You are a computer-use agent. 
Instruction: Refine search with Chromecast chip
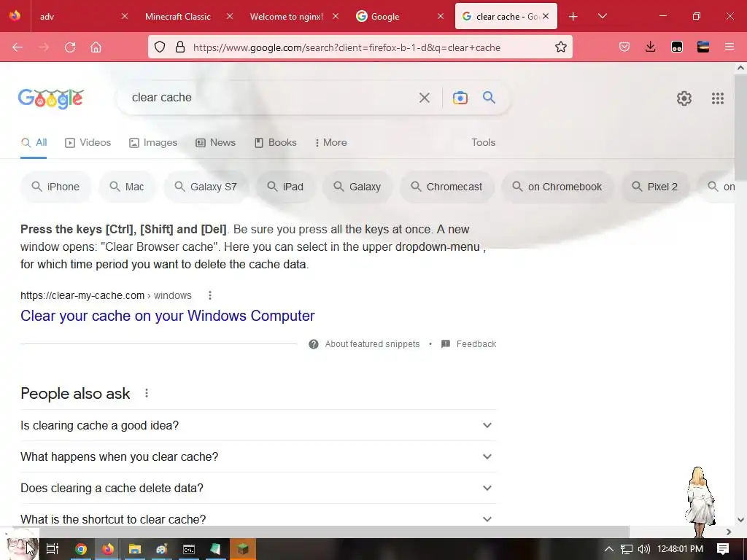tap(447, 187)
